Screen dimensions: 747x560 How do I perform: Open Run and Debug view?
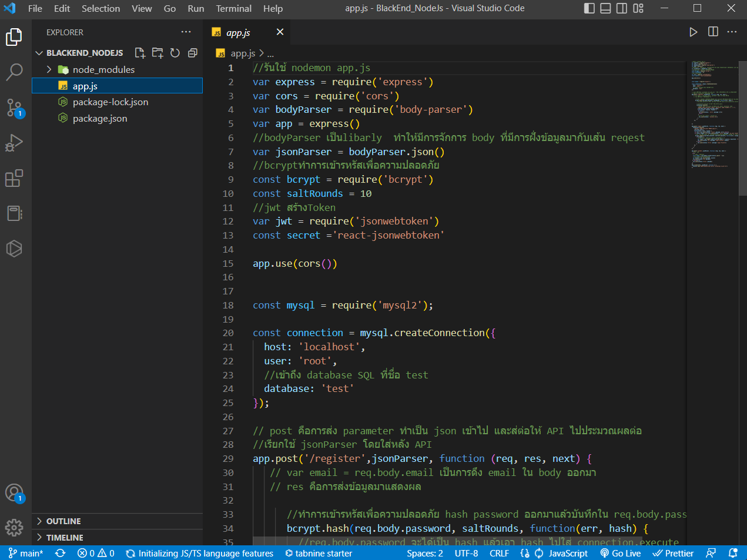(14, 143)
